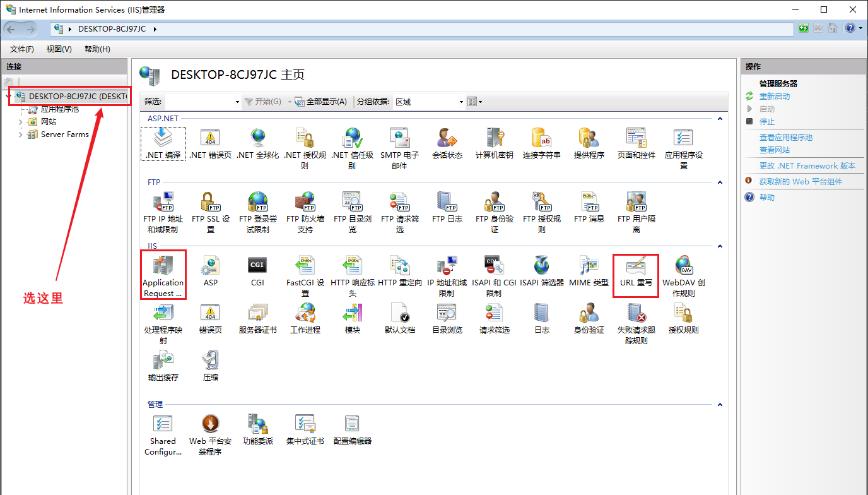Open FTP 日志 feature
This screenshot has height=495, width=868.
click(x=447, y=208)
